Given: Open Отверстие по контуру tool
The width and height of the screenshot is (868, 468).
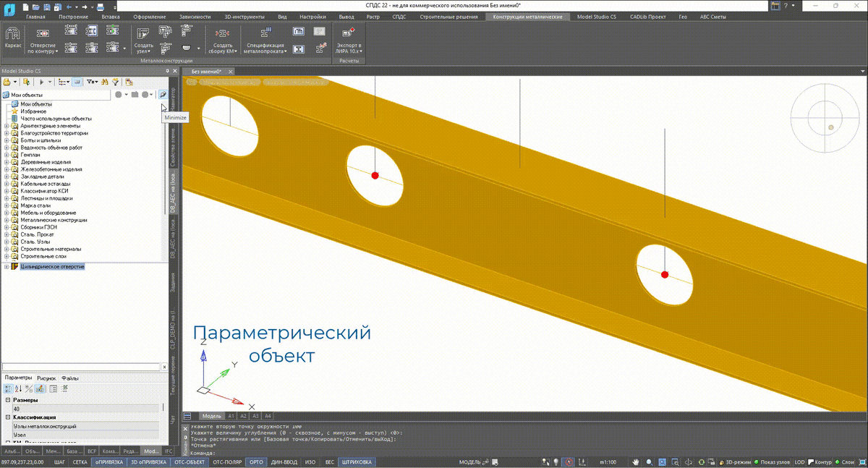Looking at the screenshot, I should [42, 39].
